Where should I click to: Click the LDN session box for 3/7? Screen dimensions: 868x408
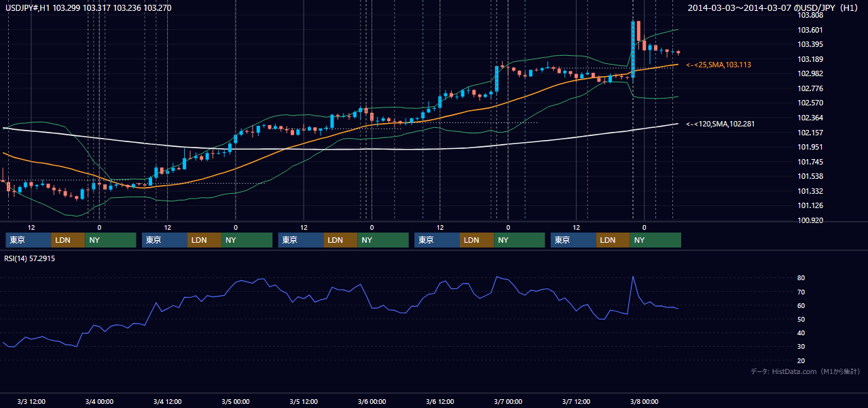[613, 240]
